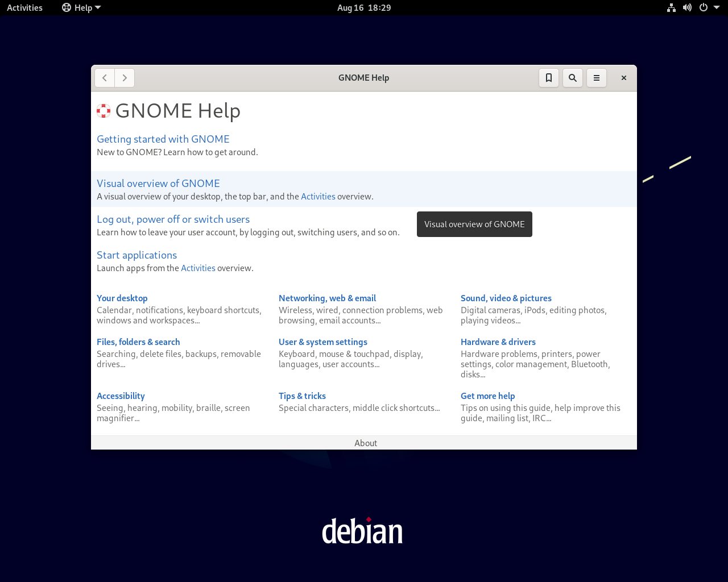Click the lifebuoy GNOME Help logo
This screenshot has height=582, width=728.
[104, 111]
